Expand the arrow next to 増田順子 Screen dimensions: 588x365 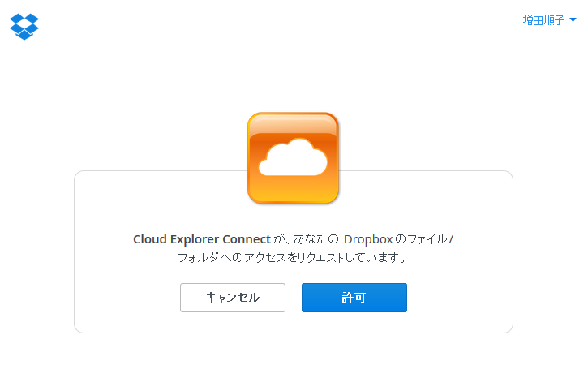[573, 20]
